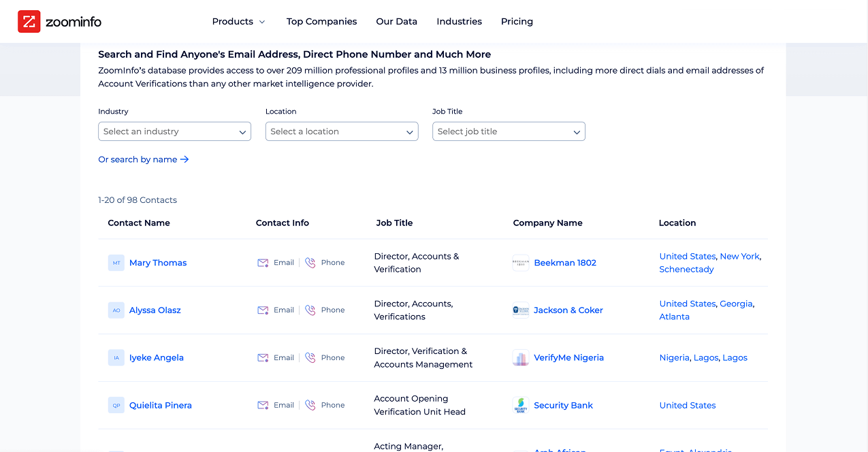Click United States link in Mary Thomas row

(688, 257)
